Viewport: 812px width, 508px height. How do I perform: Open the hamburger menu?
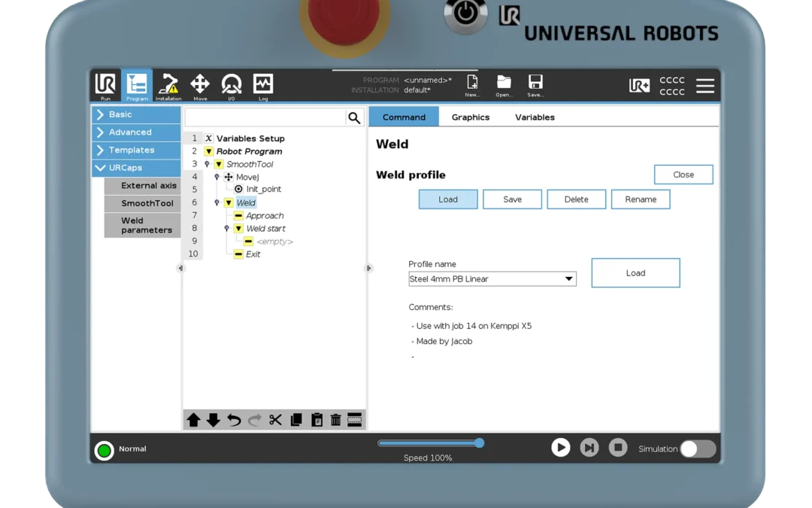coord(704,86)
